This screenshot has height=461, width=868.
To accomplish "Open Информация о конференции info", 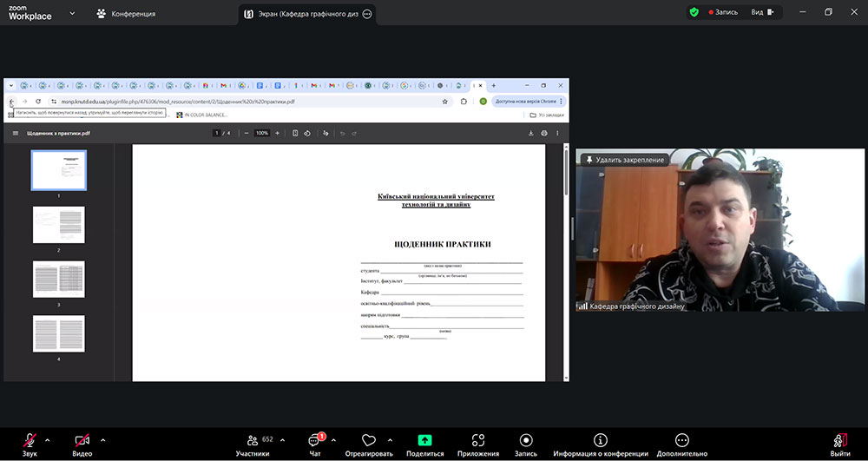I will click(600, 442).
